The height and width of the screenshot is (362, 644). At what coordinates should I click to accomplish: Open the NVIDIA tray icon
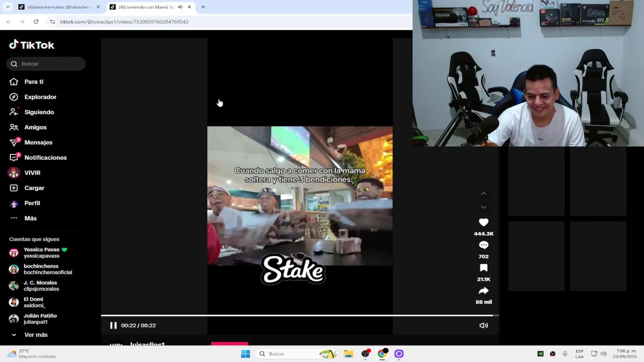540,354
